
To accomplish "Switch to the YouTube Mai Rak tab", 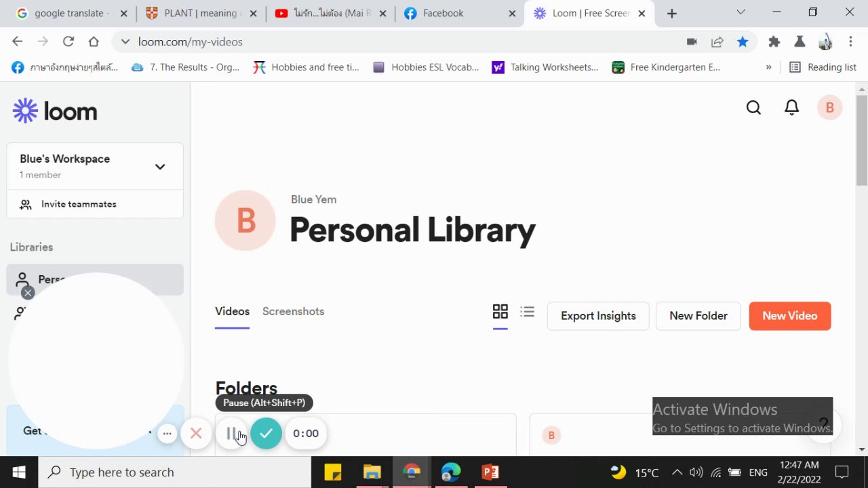I will click(331, 14).
